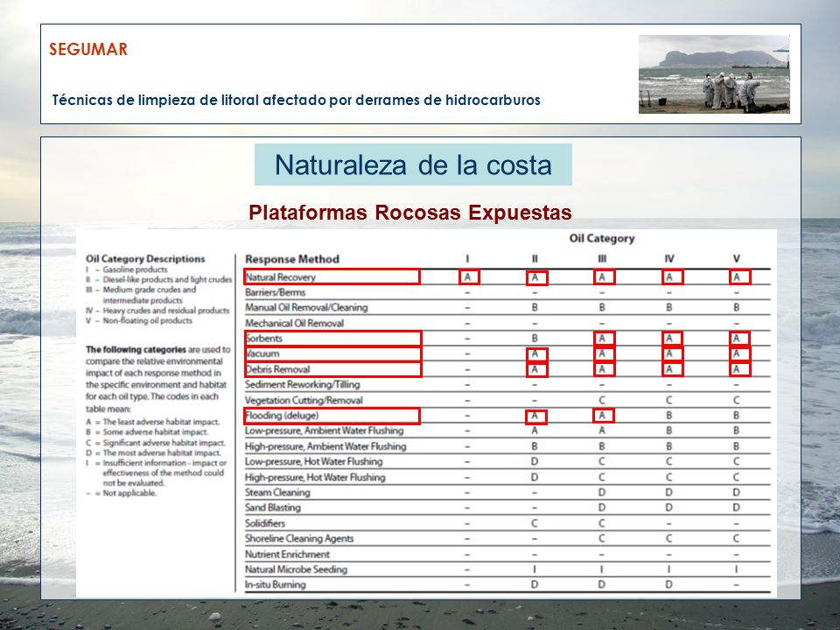This screenshot has height=630, width=840.
Task: Click 'Sediment Reworking/Tilling' row label
Action: pyautogui.click(x=302, y=385)
